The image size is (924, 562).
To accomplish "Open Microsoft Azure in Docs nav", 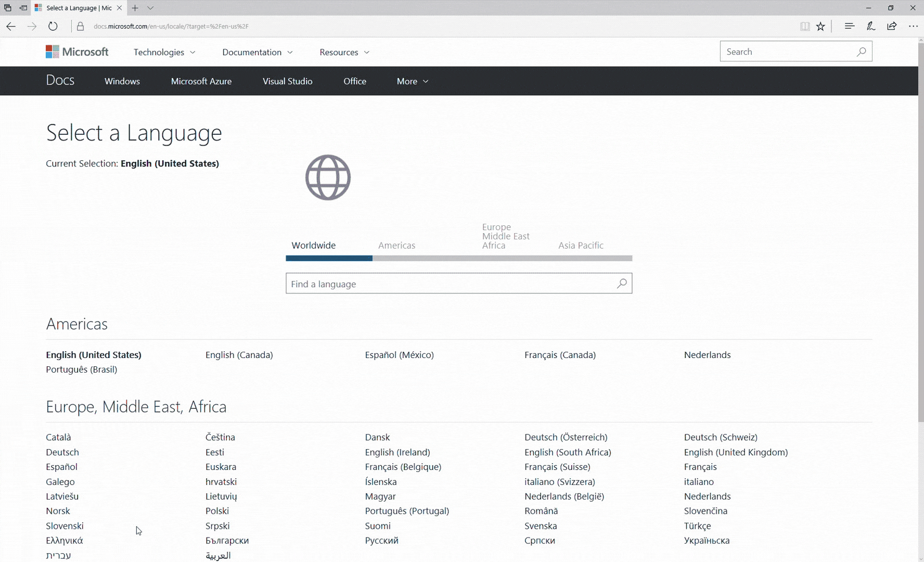I will point(201,81).
